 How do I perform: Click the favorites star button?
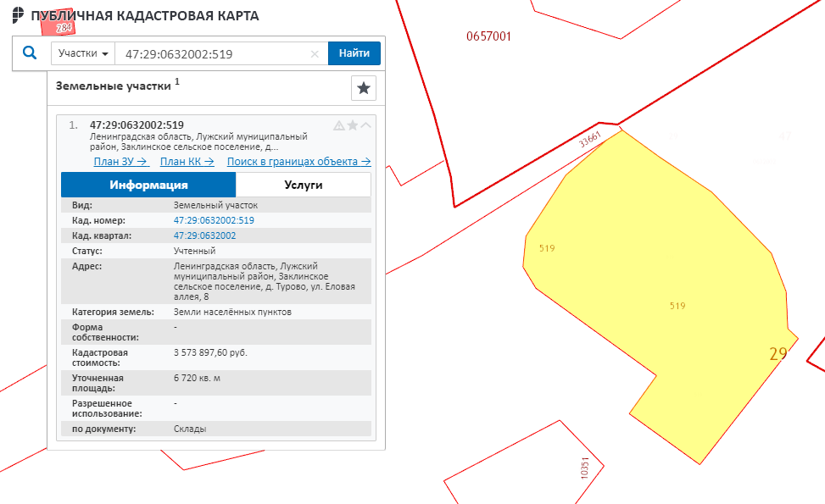(x=364, y=88)
